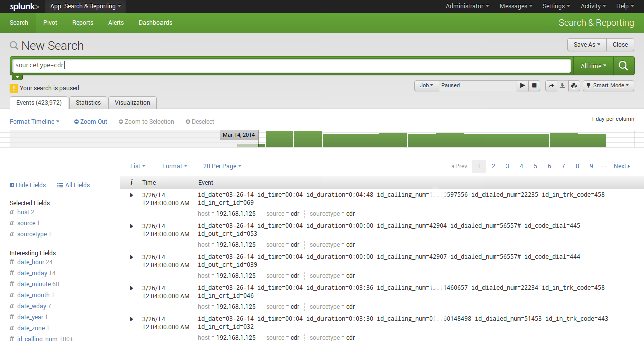The width and height of the screenshot is (644, 341).
Task: Open the Smart Mode dropdown
Action: pos(608,86)
